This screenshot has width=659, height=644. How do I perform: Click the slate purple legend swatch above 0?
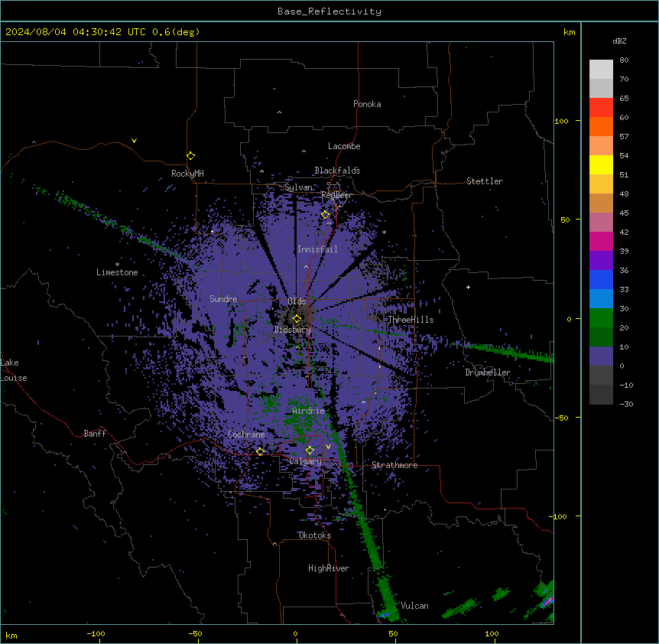click(x=601, y=356)
